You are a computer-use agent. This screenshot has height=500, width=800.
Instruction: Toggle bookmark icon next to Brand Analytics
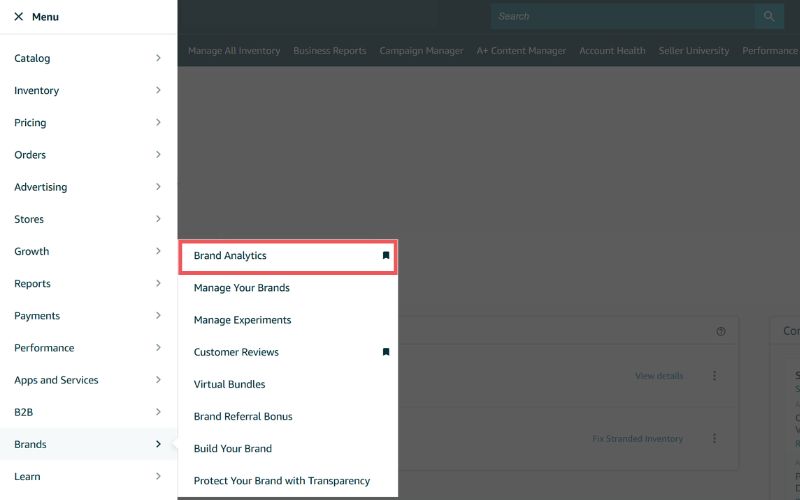tap(386, 256)
